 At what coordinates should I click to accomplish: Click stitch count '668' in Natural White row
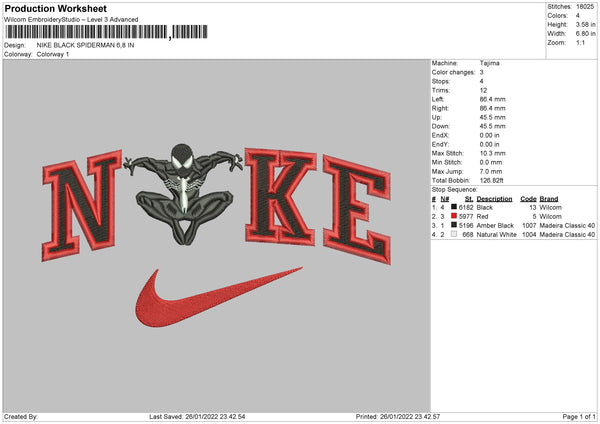[x=468, y=235]
